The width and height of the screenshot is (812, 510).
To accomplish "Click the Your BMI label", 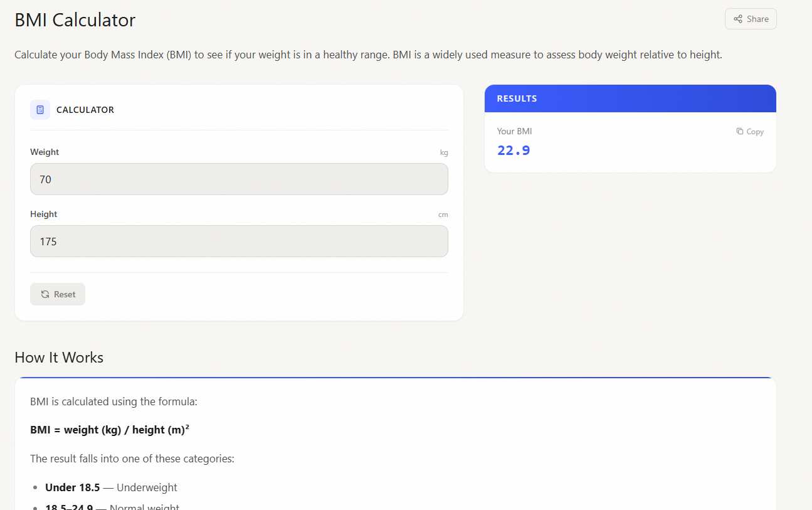I will pos(514,131).
